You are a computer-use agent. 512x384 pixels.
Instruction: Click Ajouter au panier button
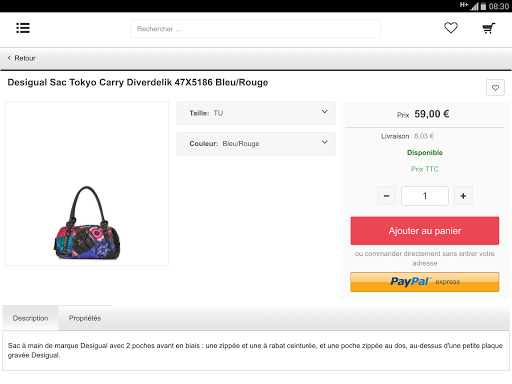point(425,231)
